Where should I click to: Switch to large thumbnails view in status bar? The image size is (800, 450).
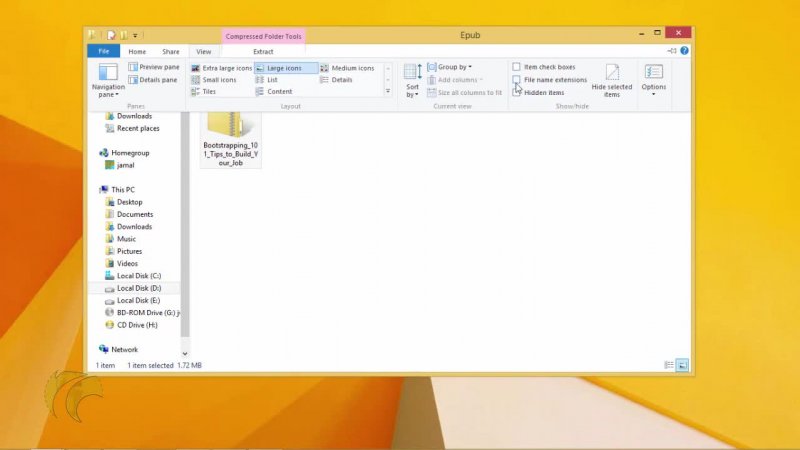[682, 366]
